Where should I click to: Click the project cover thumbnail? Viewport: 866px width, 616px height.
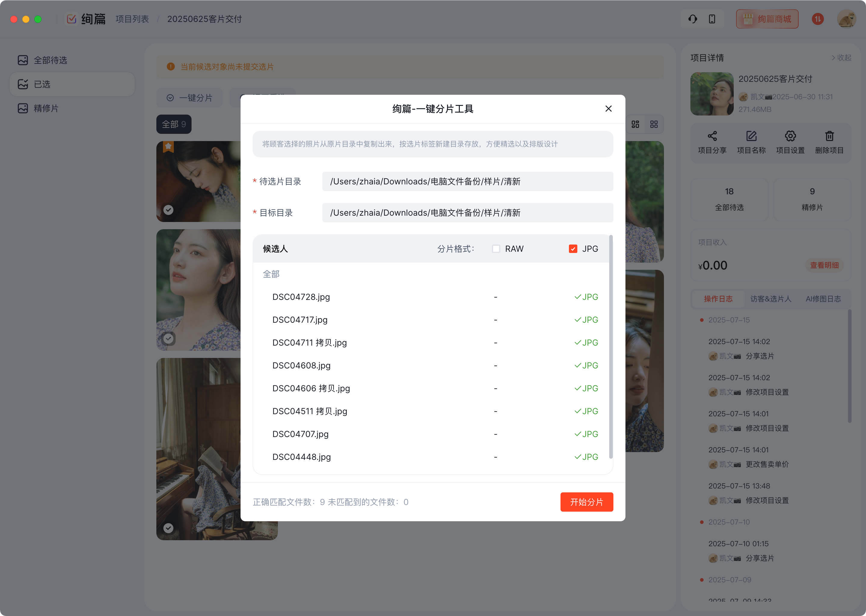coord(712,94)
